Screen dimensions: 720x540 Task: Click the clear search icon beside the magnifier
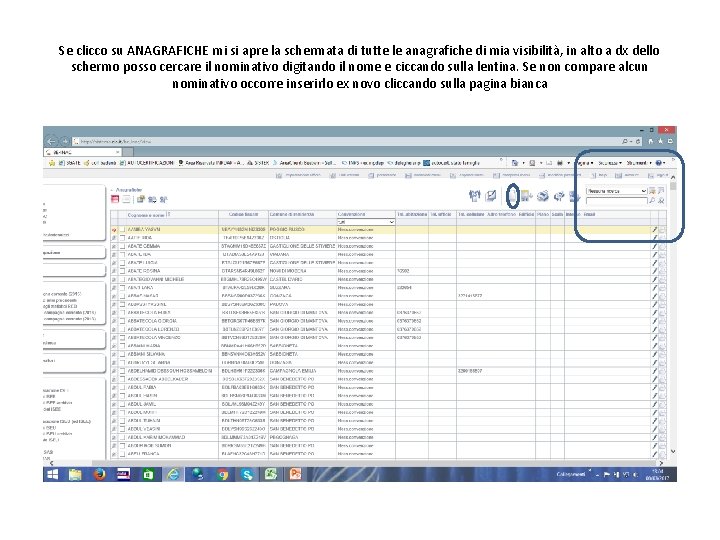tap(661, 201)
